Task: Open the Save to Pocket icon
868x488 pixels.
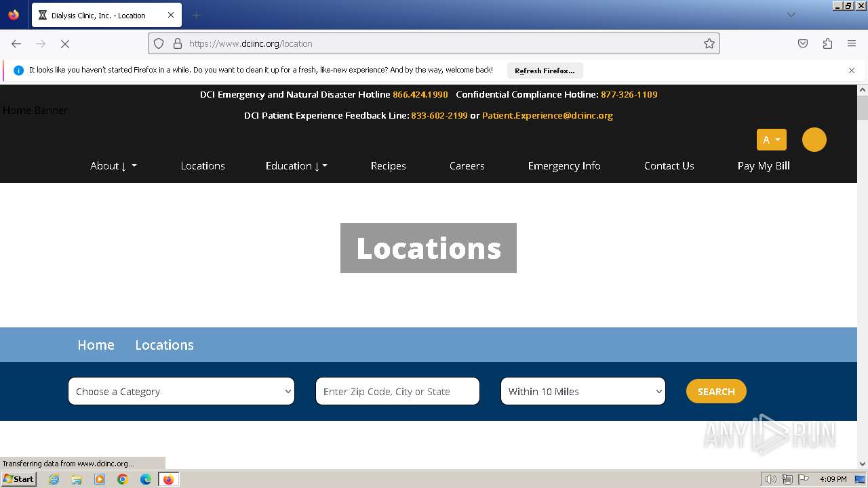Action: click(803, 43)
